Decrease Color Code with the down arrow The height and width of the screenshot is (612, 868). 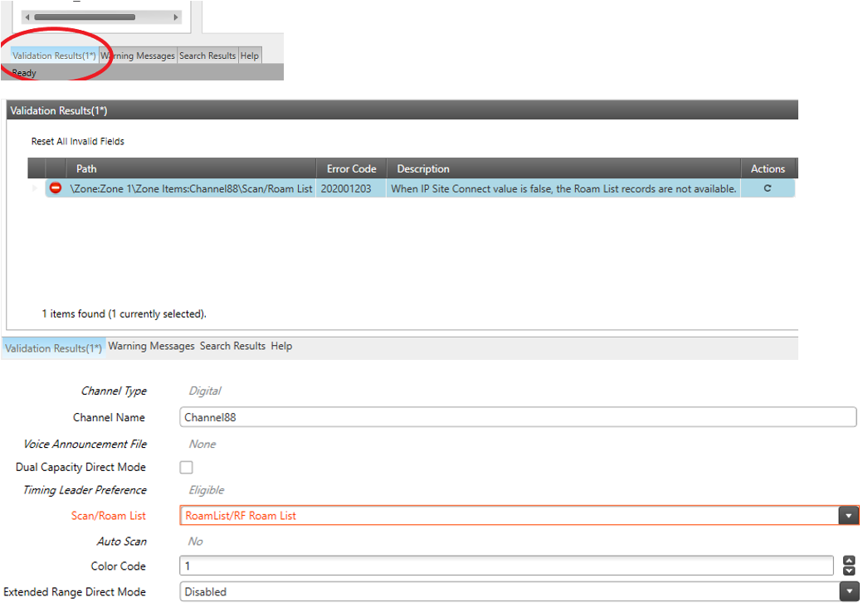coord(849,571)
